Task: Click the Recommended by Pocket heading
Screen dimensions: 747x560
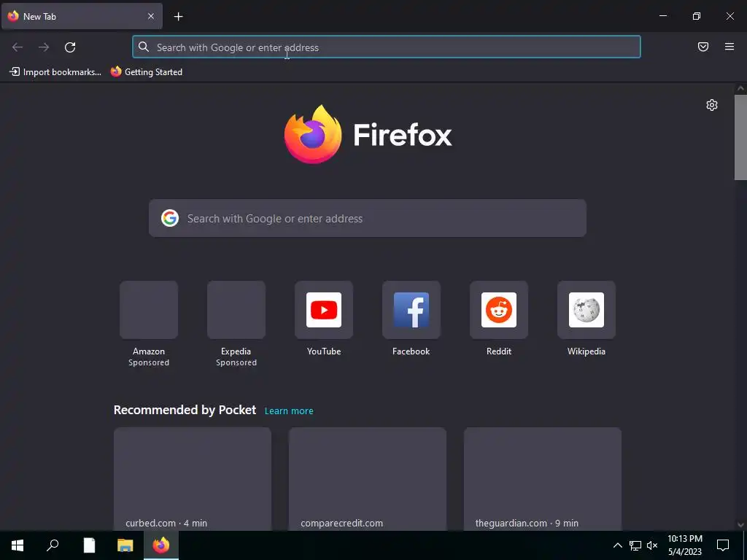Action: (185, 410)
